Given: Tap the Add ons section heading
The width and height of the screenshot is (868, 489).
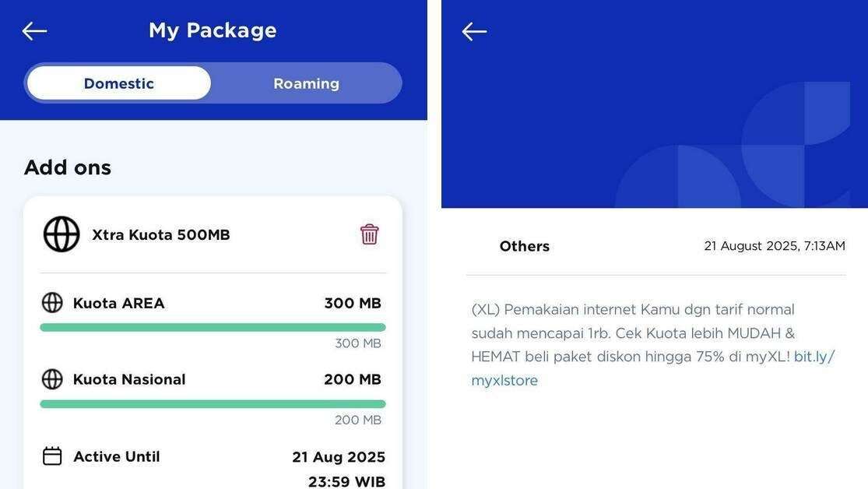Looking at the screenshot, I should (x=68, y=167).
